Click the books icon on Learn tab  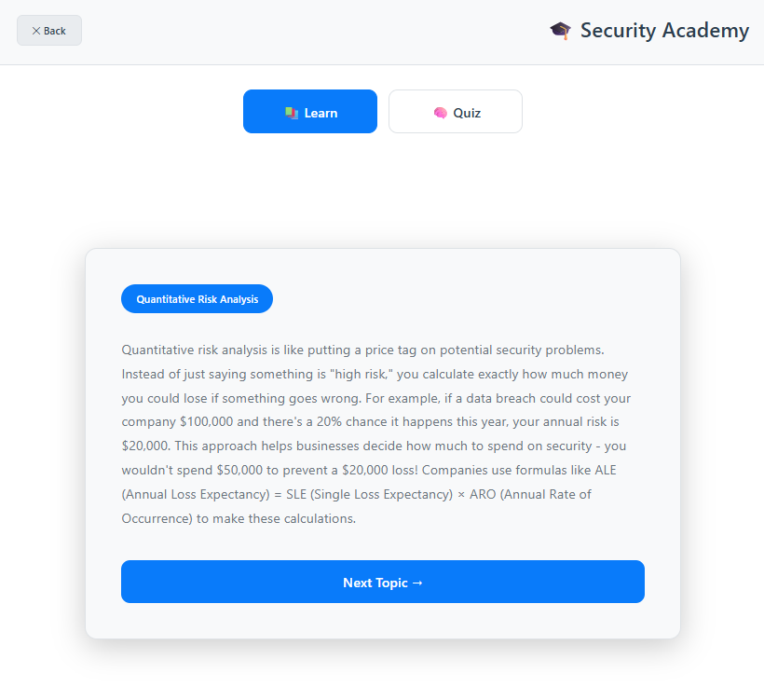(x=291, y=113)
